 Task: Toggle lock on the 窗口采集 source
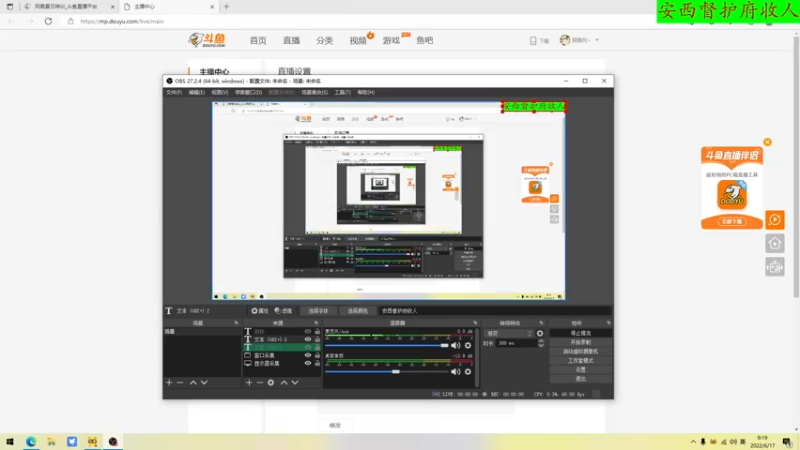click(317, 355)
